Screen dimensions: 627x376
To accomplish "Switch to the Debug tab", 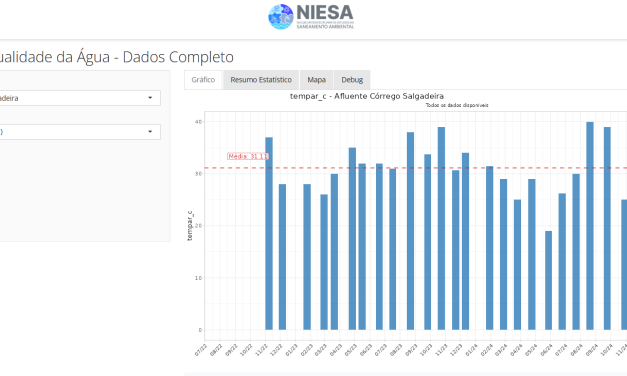I will coord(352,80).
